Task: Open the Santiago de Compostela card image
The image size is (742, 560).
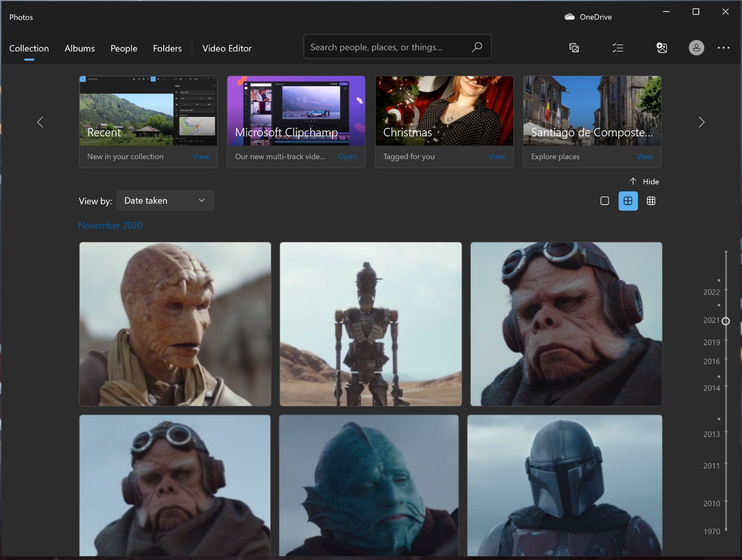Action: click(592, 111)
